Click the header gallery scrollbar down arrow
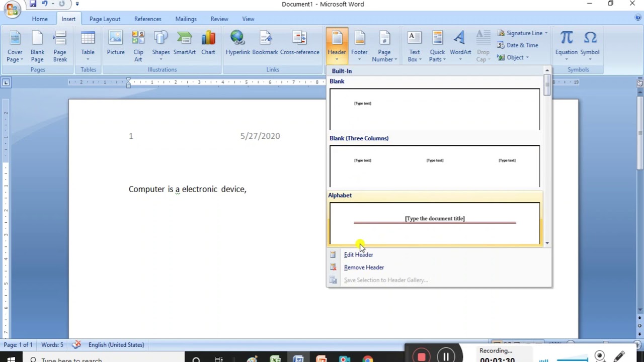 click(547, 243)
